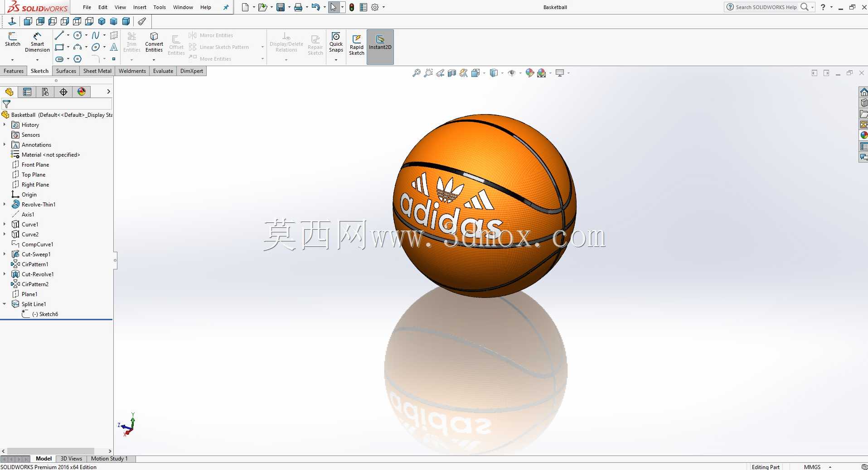Click the Zoom to Fit icon
Image resolution: width=868 pixels, height=470 pixels.
coord(416,73)
